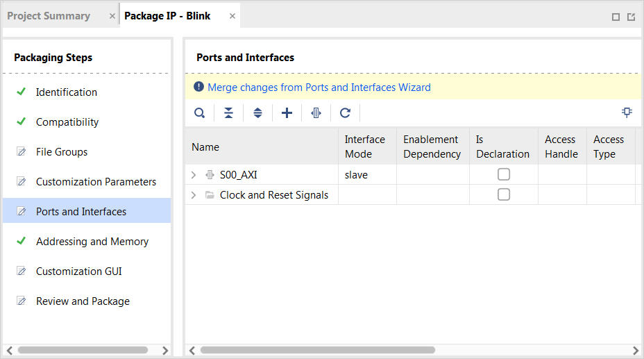The image size is (644, 359).
Task: Click the Interface Mode column header
Action: coord(365,147)
